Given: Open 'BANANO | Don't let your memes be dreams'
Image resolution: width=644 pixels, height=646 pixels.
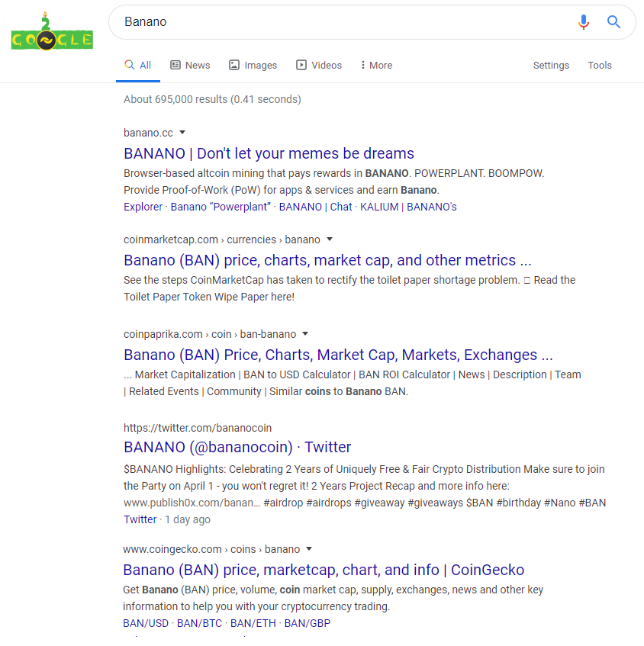Looking at the screenshot, I should [269, 153].
